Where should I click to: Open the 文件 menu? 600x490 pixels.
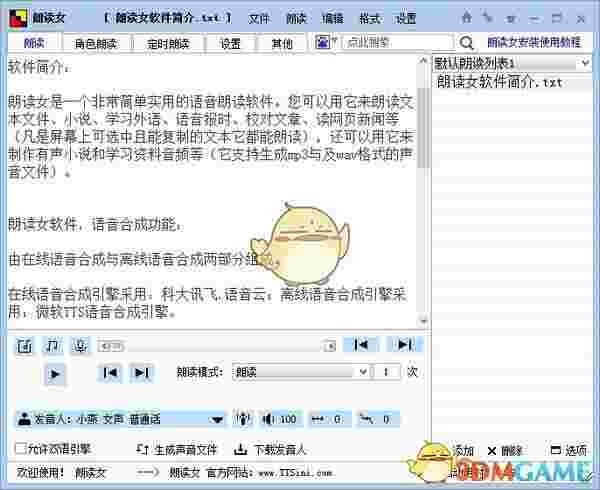259,18
